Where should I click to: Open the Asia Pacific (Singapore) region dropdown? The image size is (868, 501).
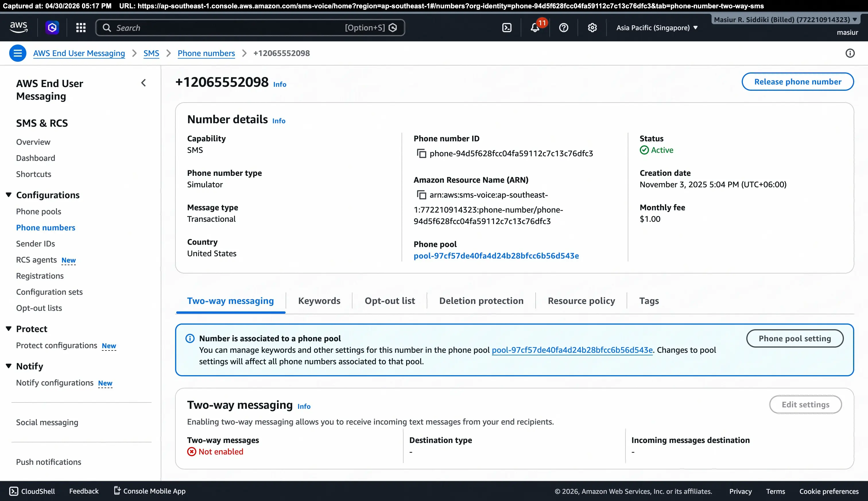point(657,28)
